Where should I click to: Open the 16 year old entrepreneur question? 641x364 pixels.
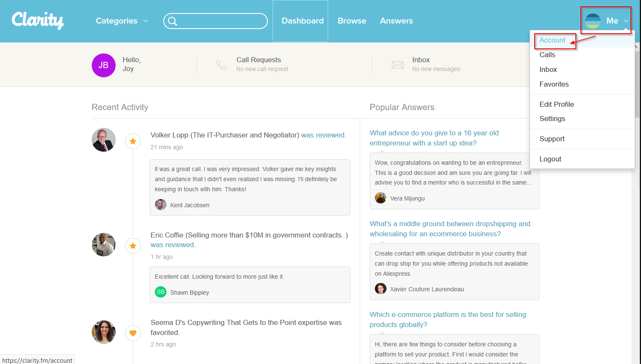pyautogui.click(x=434, y=138)
